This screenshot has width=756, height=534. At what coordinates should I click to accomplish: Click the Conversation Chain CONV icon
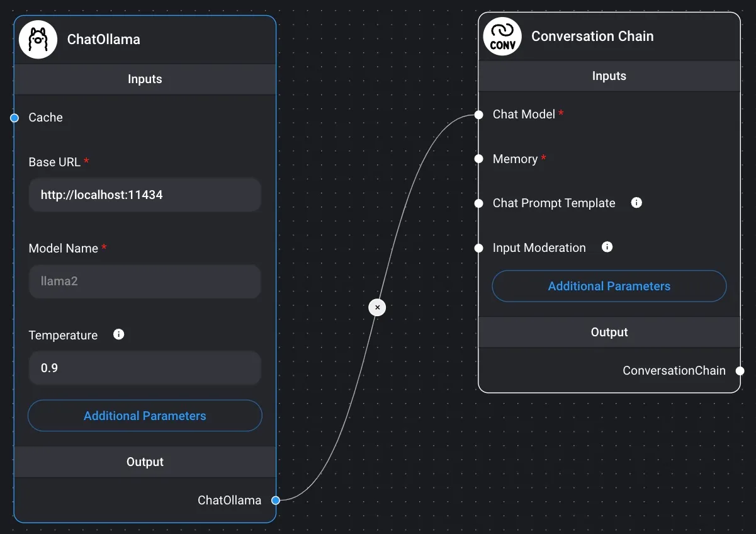pos(502,37)
